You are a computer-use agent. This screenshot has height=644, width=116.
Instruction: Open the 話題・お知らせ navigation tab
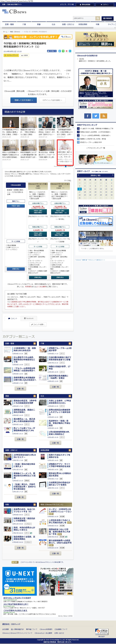[x=68, y=25]
